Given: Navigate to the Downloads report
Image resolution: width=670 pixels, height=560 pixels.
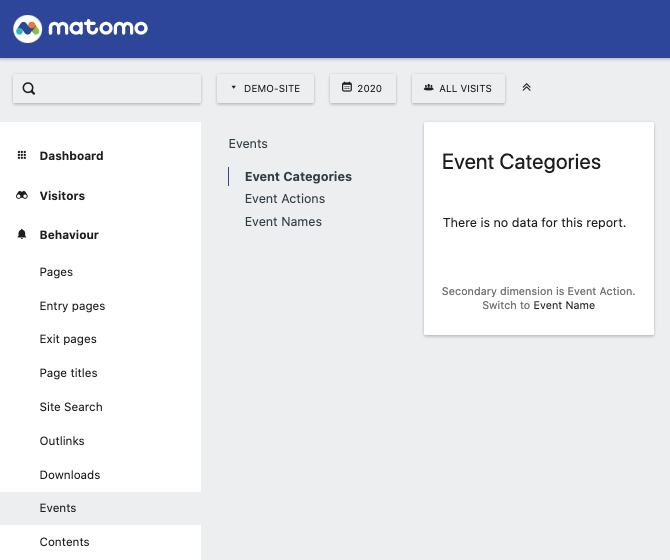Looking at the screenshot, I should click(70, 475).
